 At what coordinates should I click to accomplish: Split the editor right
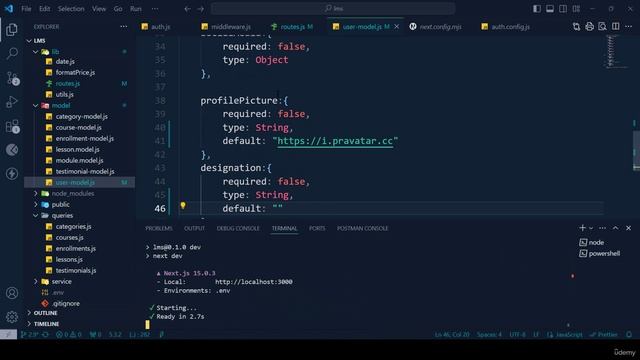(616, 27)
